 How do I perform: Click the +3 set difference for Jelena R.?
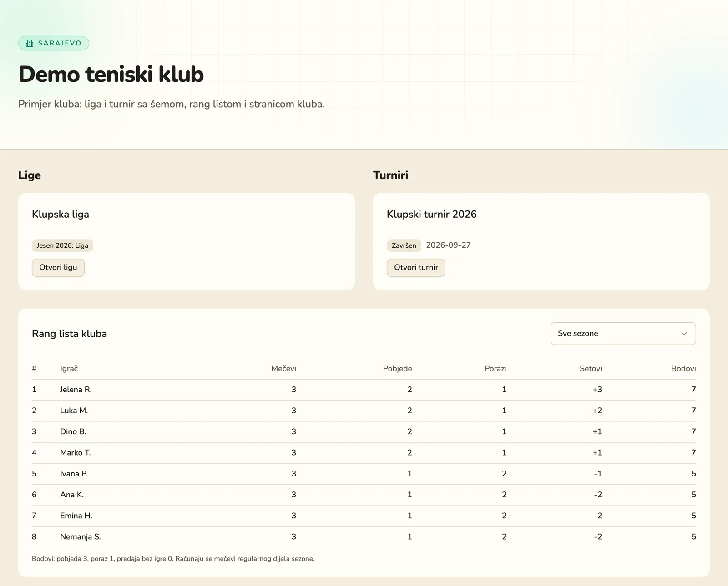click(x=597, y=390)
